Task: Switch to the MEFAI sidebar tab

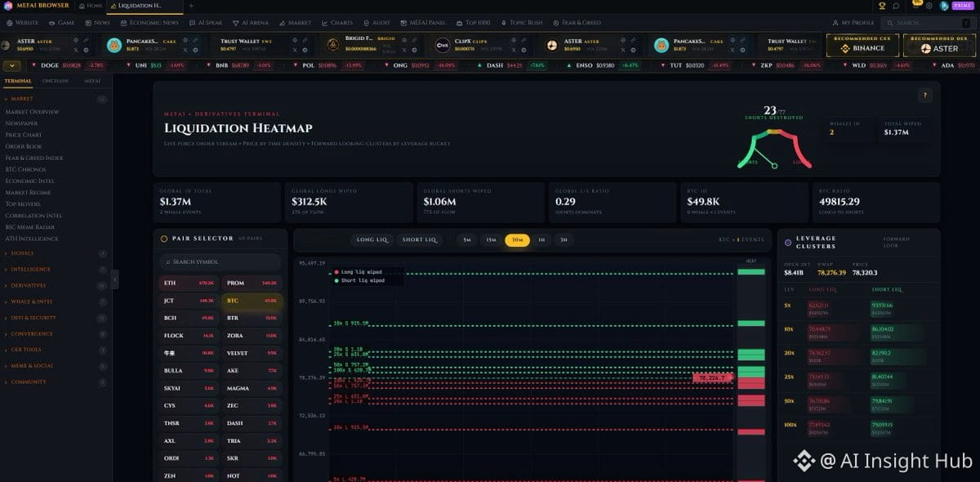Action: click(x=93, y=81)
